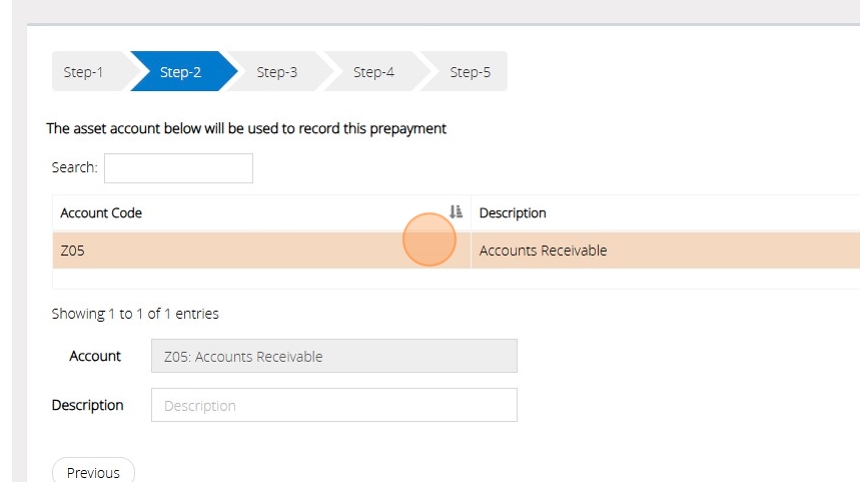Go back to the Step-1 tab
This screenshot has height=482, width=860.
click(x=83, y=72)
